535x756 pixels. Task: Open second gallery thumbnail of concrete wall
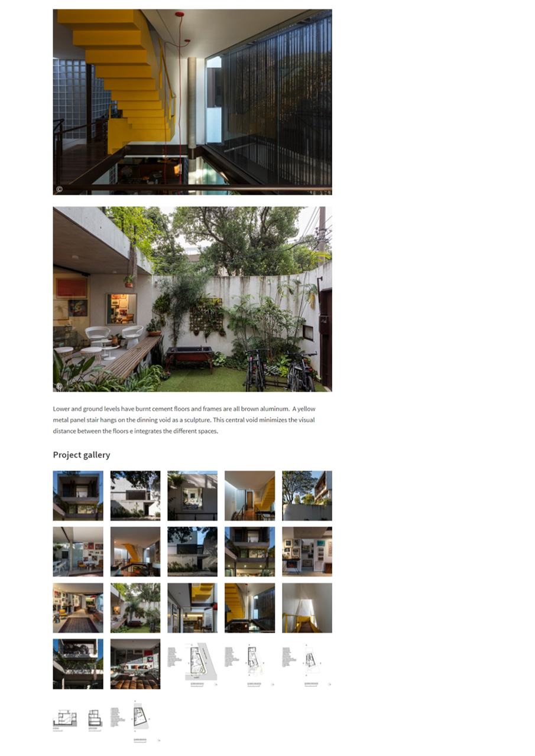point(135,496)
